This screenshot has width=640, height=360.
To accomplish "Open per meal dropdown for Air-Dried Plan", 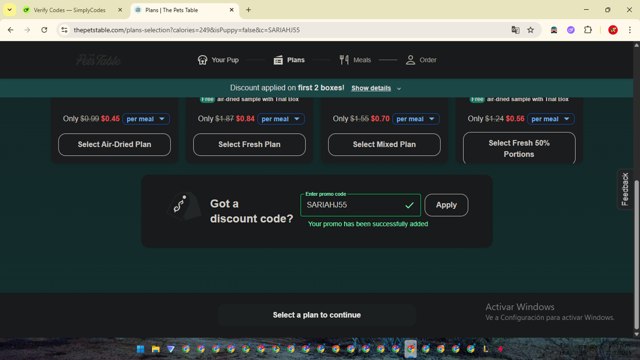I will [x=146, y=119].
